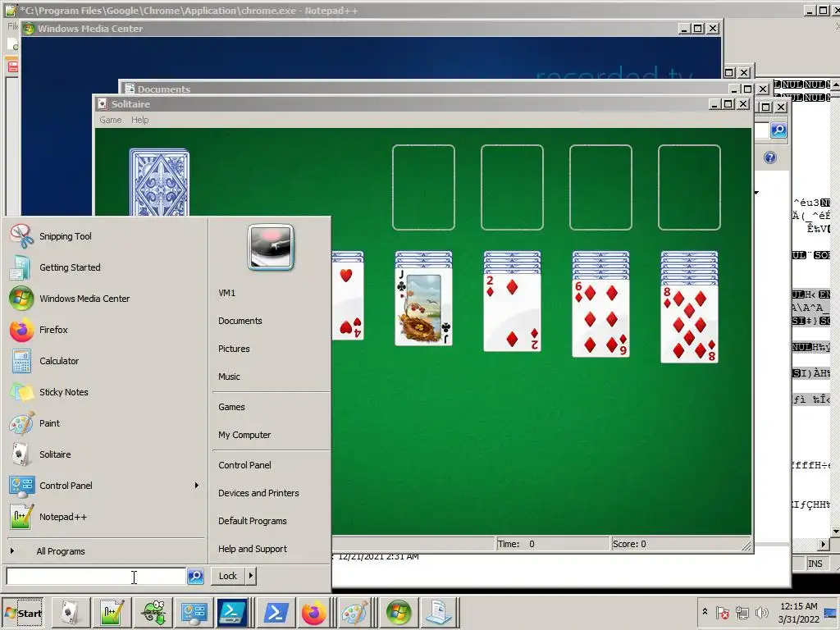Launch Notepad++ from Start menu list
Viewport: 840px width, 630px height.
click(62, 517)
